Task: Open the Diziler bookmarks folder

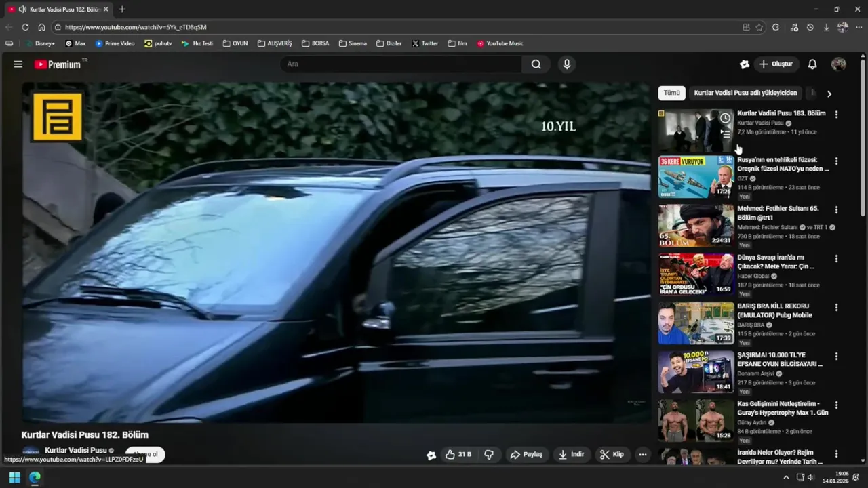Action: tap(389, 43)
